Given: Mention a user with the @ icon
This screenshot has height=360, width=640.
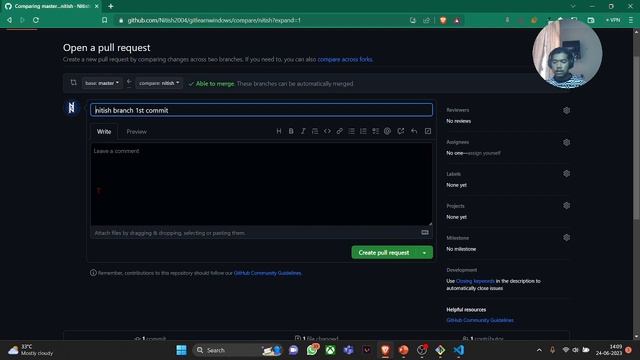Looking at the screenshot, I should click(387, 131).
